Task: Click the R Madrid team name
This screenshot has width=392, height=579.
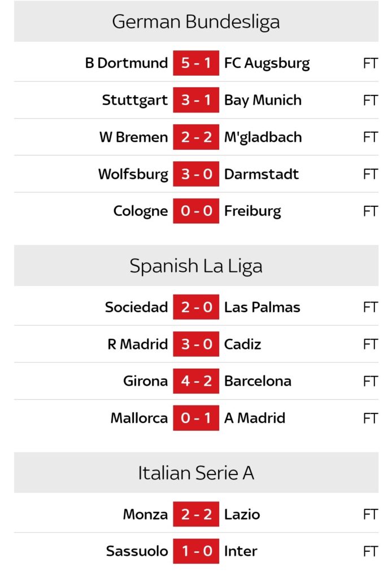Action: (x=137, y=344)
